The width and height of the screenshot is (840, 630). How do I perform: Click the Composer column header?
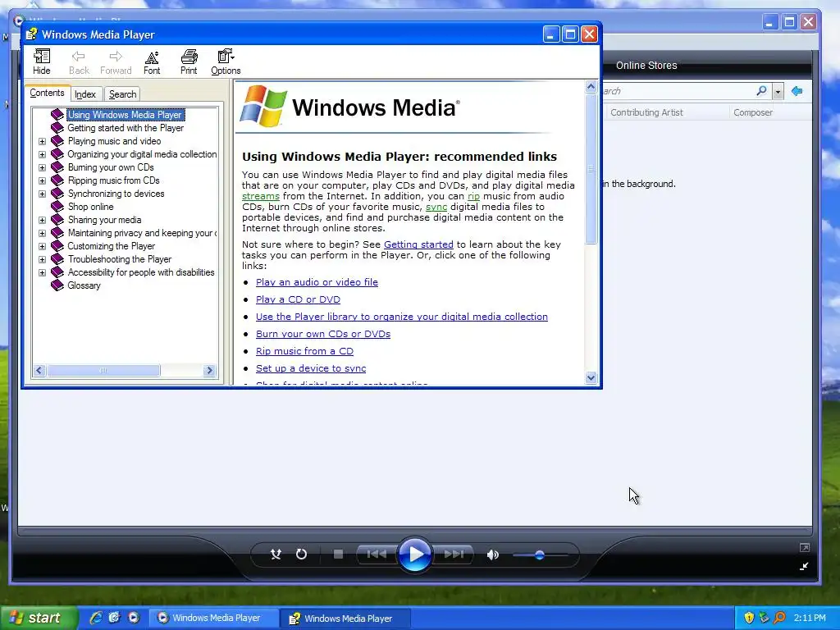(753, 112)
